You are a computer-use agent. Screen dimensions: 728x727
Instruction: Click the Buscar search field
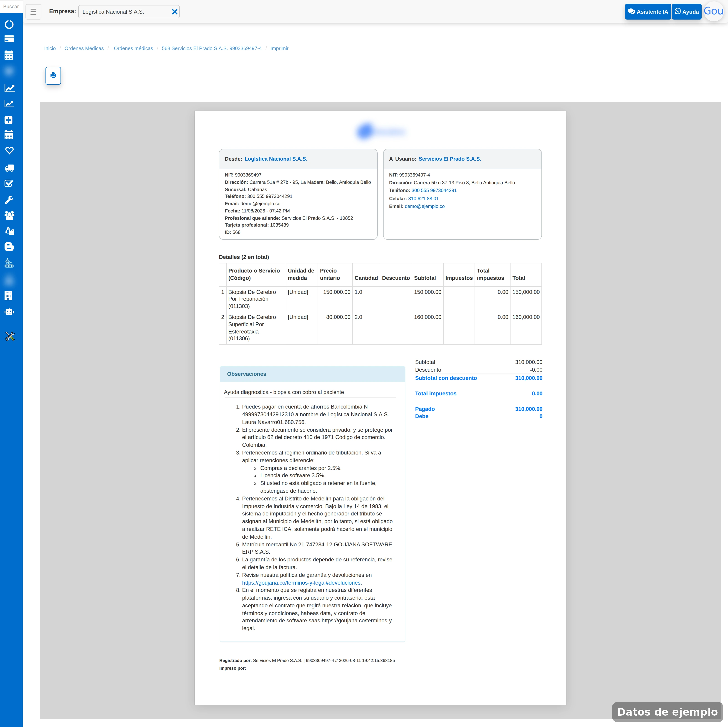coord(11,6)
